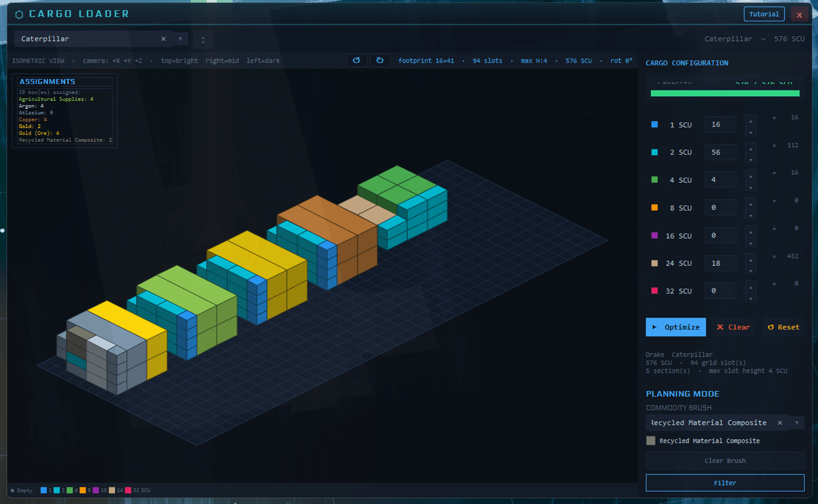This screenshot has height=504, width=818.
Task: Rotate the cargo view clockwise
Action: pos(380,60)
